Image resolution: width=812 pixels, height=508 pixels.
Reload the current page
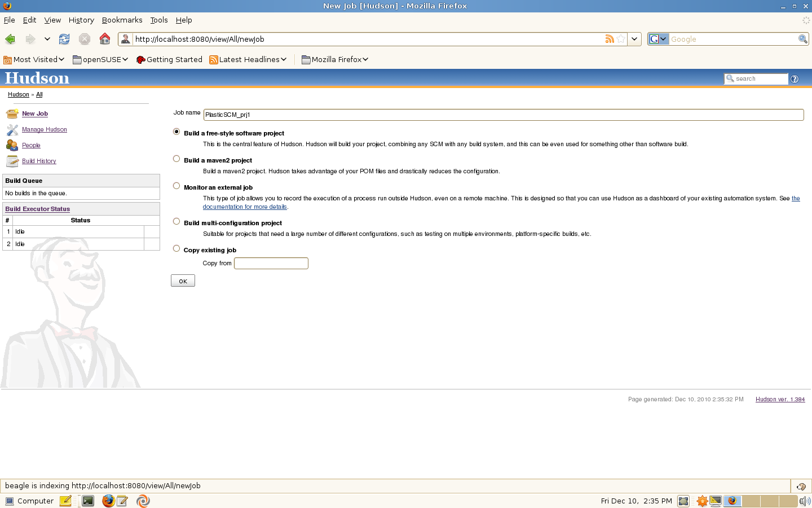point(64,39)
